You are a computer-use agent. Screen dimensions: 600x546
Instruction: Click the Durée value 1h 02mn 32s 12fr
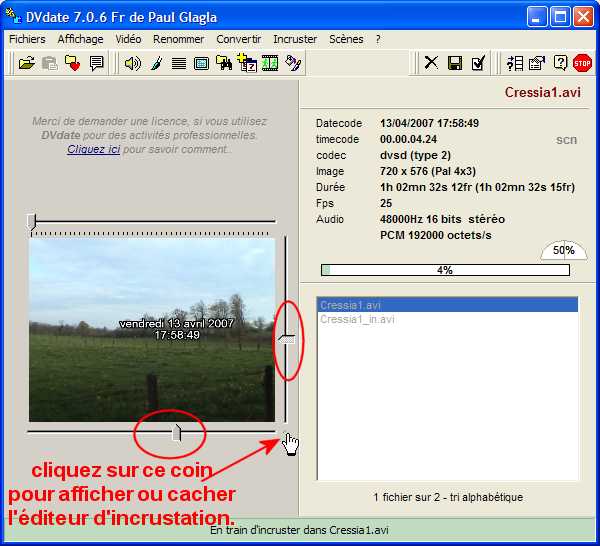point(477,187)
